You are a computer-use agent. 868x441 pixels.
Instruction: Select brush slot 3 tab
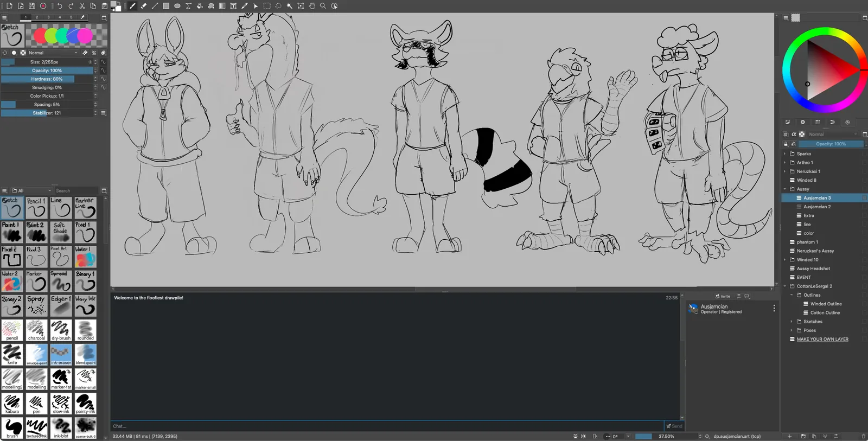coord(48,17)
